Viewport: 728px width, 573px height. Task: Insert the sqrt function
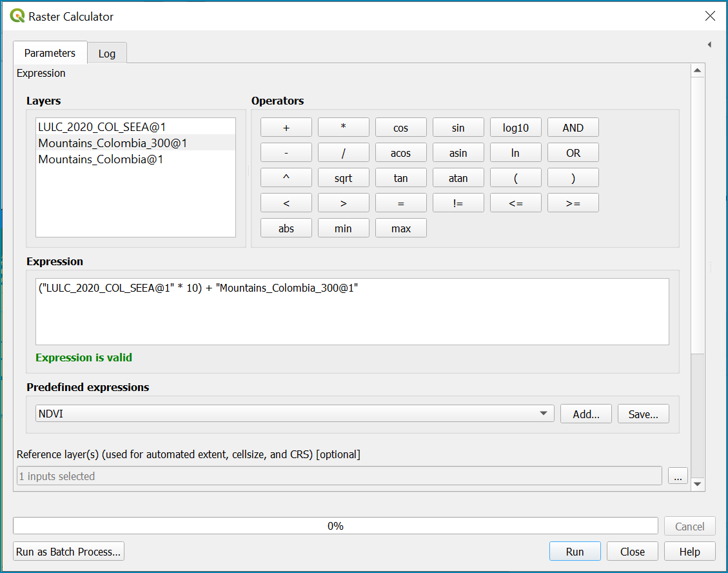[344, 177]
